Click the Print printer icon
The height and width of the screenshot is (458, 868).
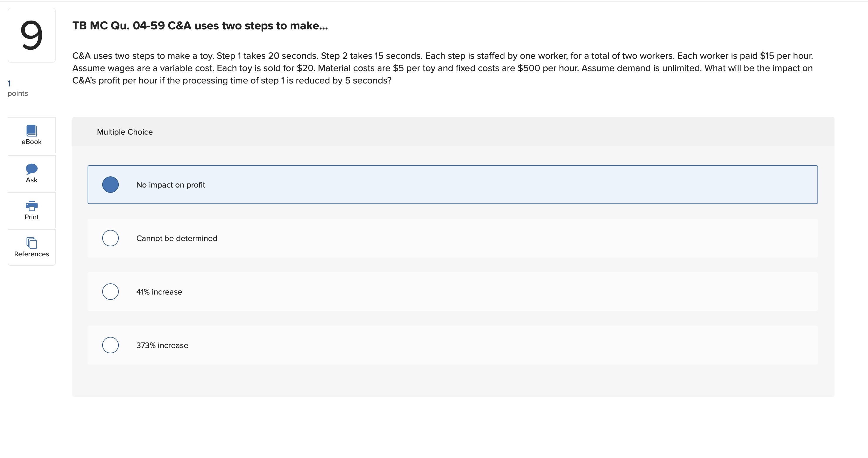pos(31,205)
